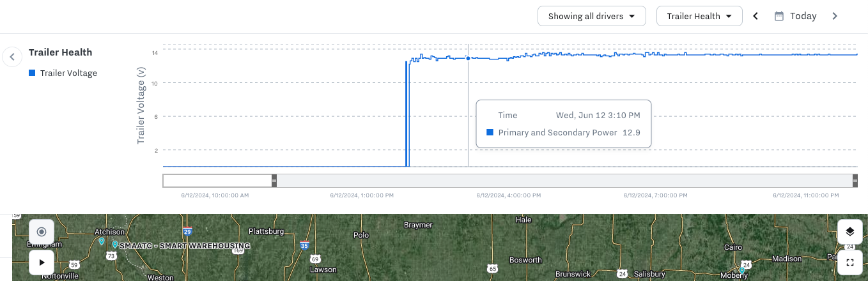Click the location pin near Moberly
The width and height of the screenshot is (868, 281).
(x=741, y=271)
